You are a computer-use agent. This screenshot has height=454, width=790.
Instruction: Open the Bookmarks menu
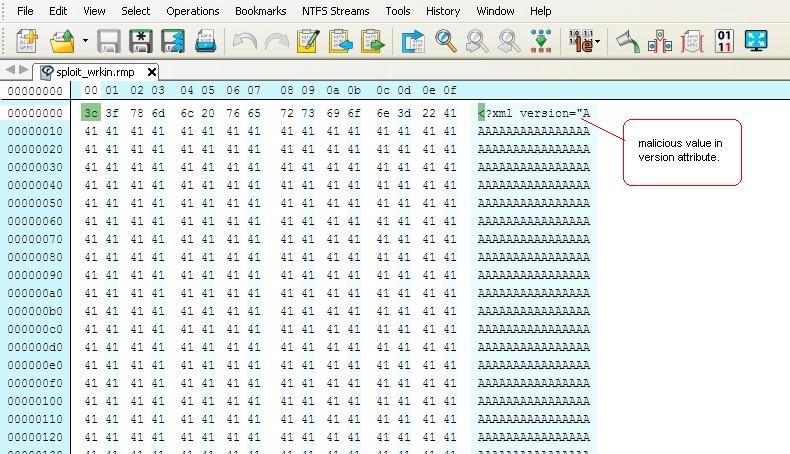point(260,11)
